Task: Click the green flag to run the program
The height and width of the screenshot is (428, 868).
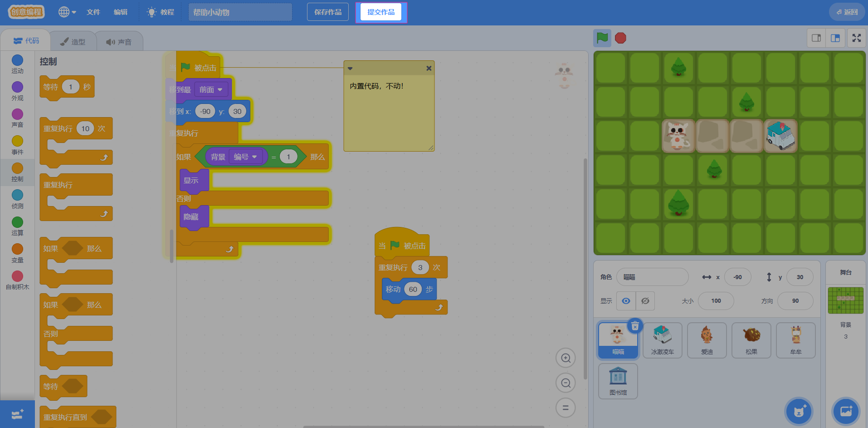Action: [x=602, y=38]
